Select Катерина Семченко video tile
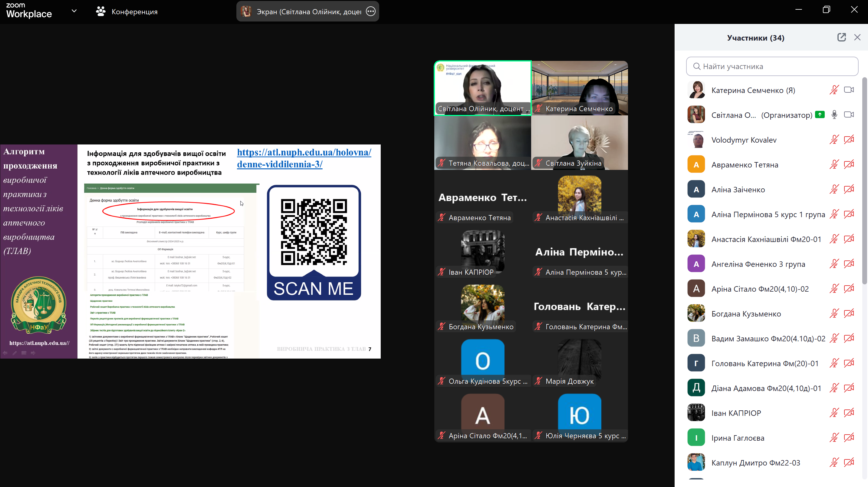 tap(580, 88)
